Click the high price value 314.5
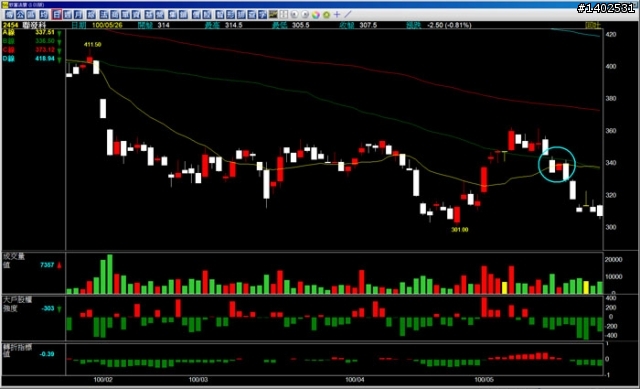The width and height of the screenshot is (640, 389). coord(233,25)
